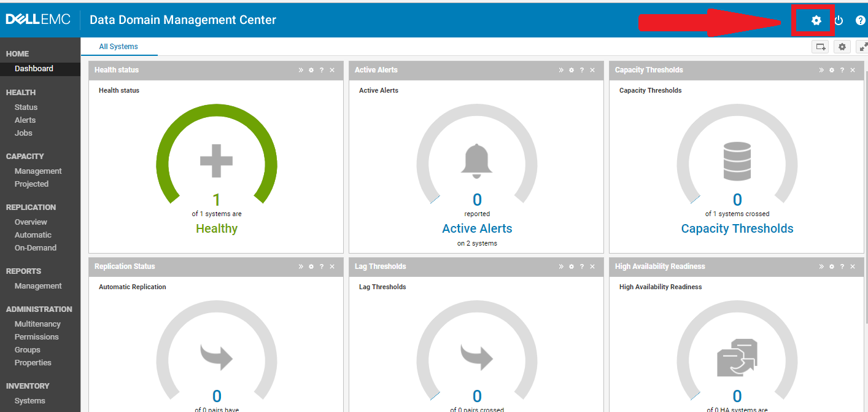Collapse the Capacity Thresholds widget with chevron
868x412 pixels.
(x=821, y=70)
